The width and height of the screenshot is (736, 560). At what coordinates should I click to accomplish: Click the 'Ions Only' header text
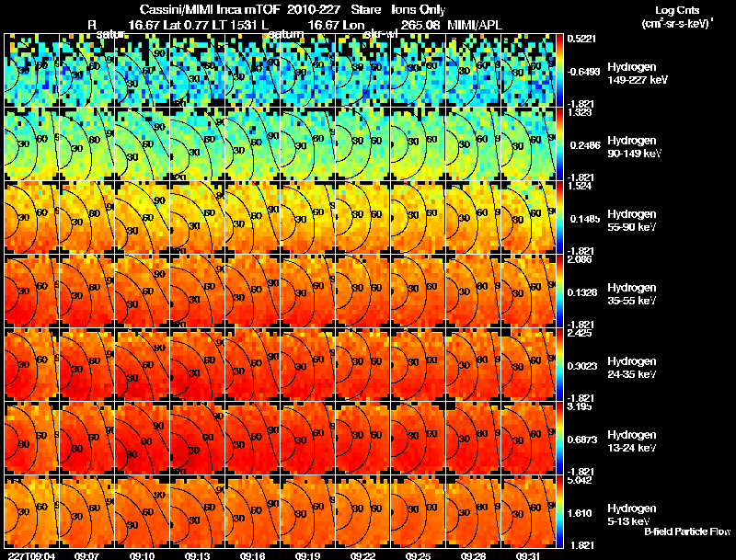(x=419, y=10)
